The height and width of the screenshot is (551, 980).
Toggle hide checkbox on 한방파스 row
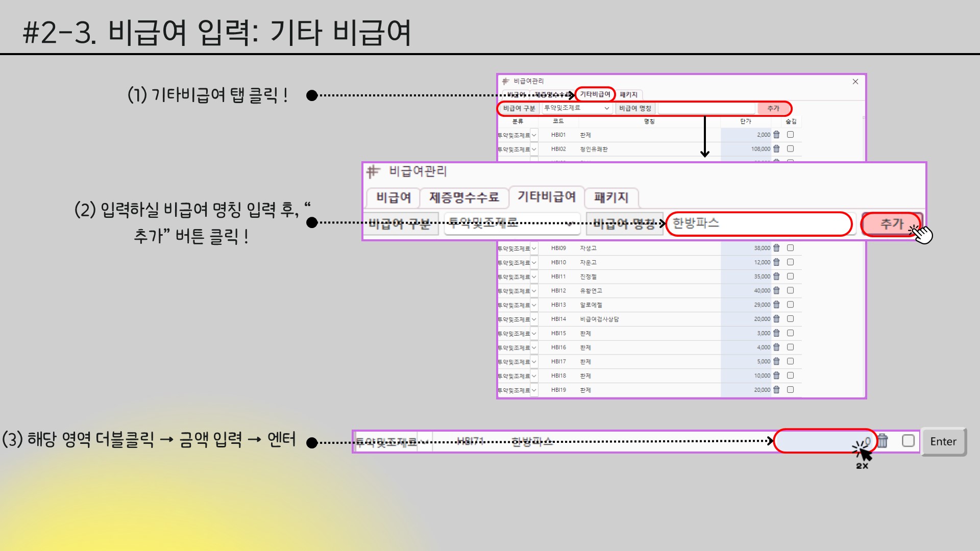coord(908,441)
